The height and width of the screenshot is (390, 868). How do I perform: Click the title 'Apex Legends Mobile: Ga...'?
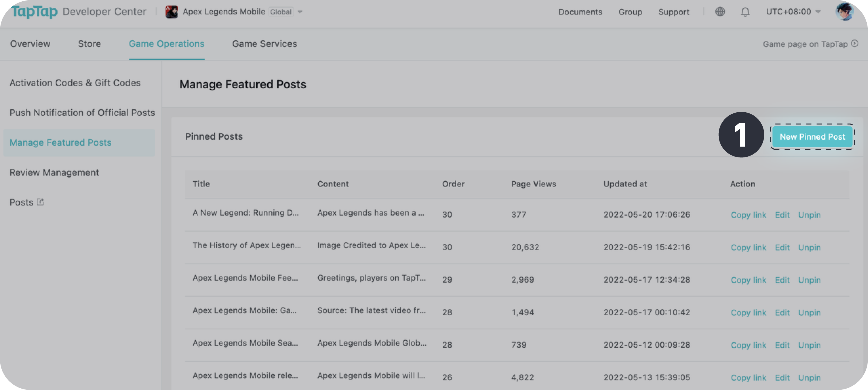(x=244, y=310)
